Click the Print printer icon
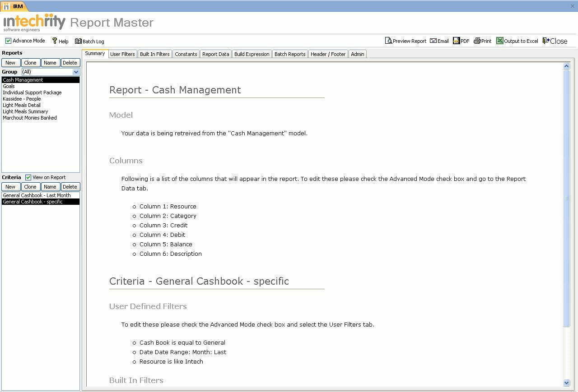Screen dimensions: 578x392 point(477,41)
